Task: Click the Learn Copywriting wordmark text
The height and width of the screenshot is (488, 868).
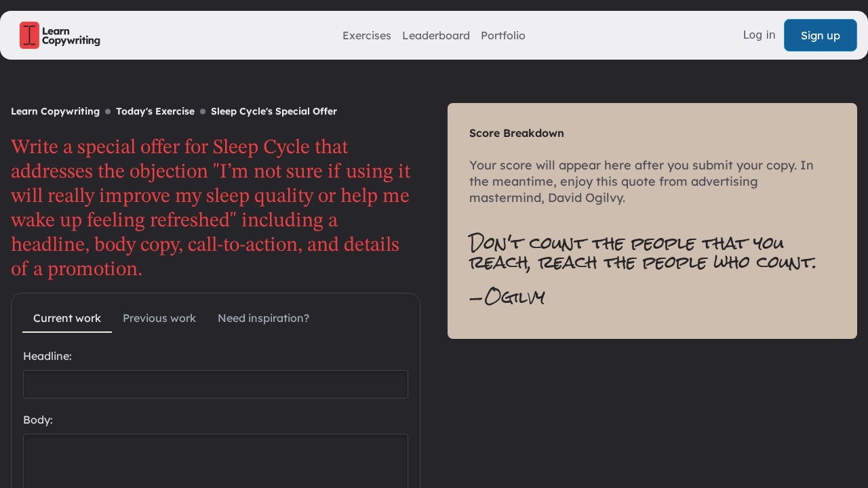Action: 71,35
